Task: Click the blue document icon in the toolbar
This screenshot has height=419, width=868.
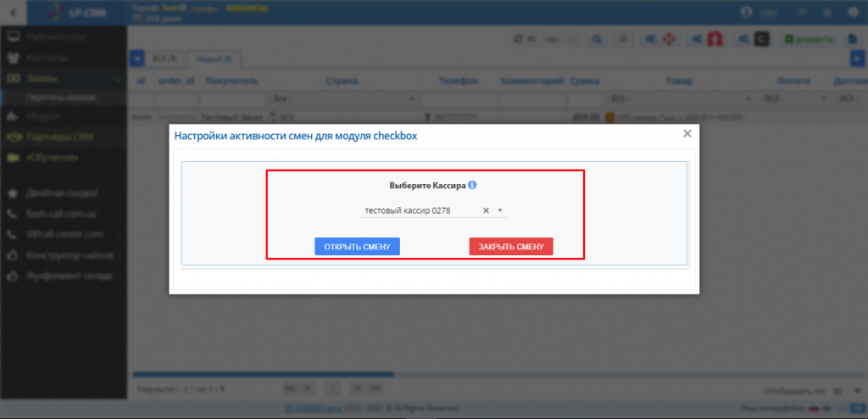Action: pos(853,39)
